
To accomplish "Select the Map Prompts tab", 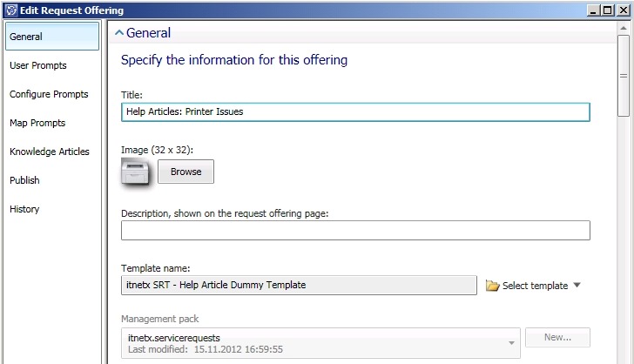I will tap(37, 123).
